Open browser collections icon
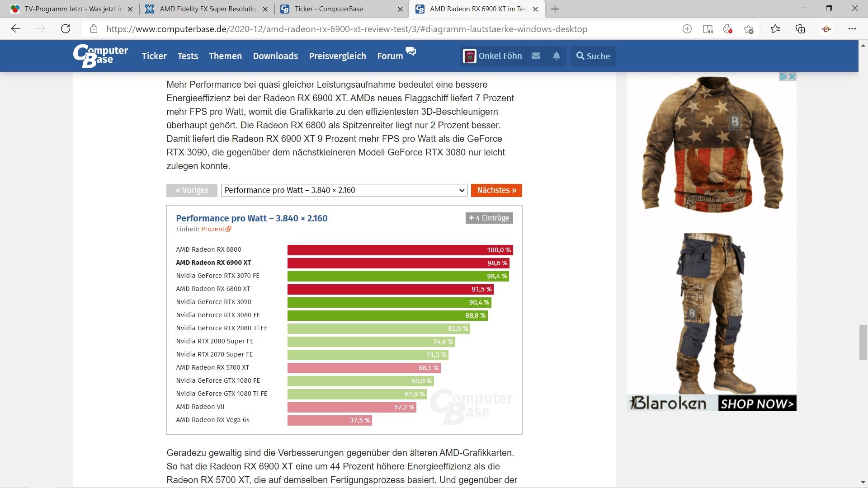Image resolution: width=868 pixels, height=488 pixels. [800, 29]
